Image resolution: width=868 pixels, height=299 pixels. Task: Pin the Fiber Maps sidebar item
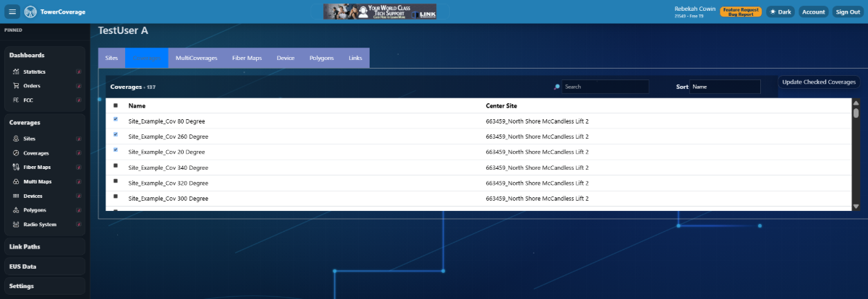click(x=79, y=168)
